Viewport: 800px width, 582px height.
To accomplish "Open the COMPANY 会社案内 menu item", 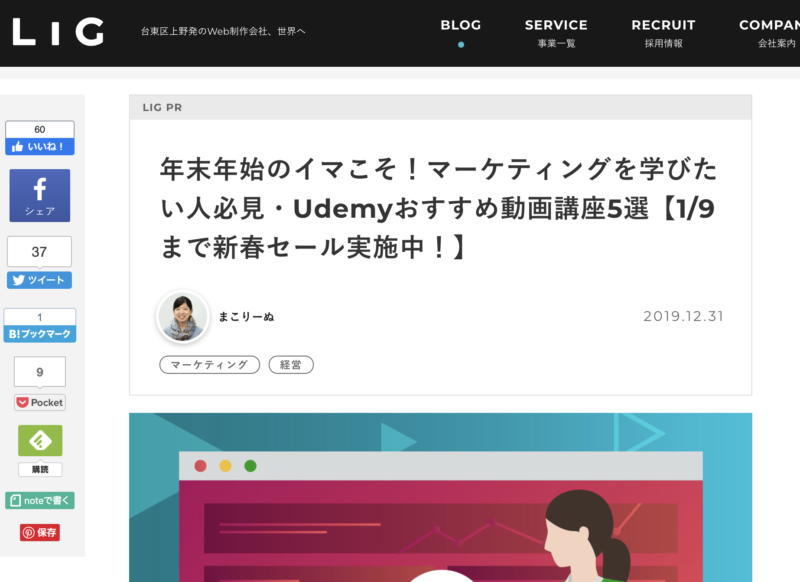I will [x=769, y=33].
